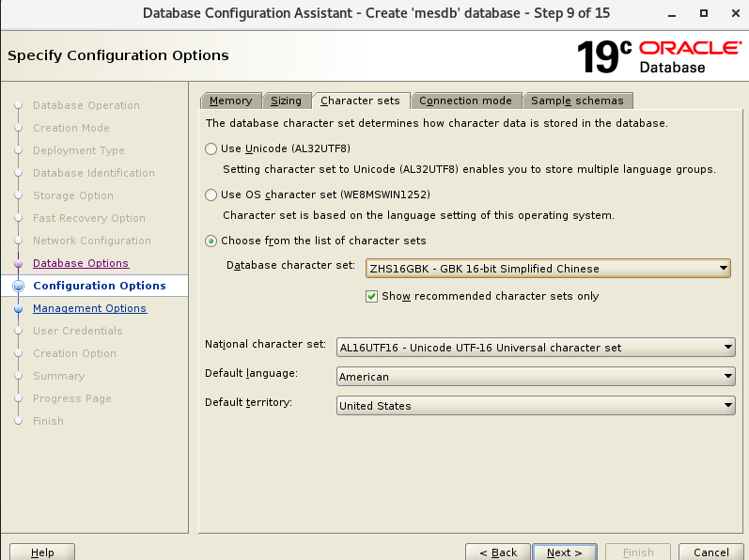The width and height of the screenshot is (749, 560).
Task: Open the Sample schemas tab
Action: click(x=578, y=101)
